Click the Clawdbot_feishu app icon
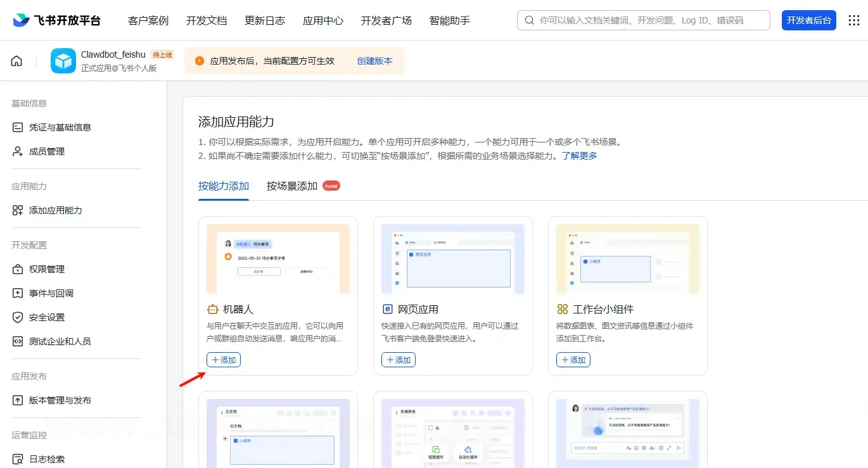This screenshot has height=468, width=868. (63, 61)
